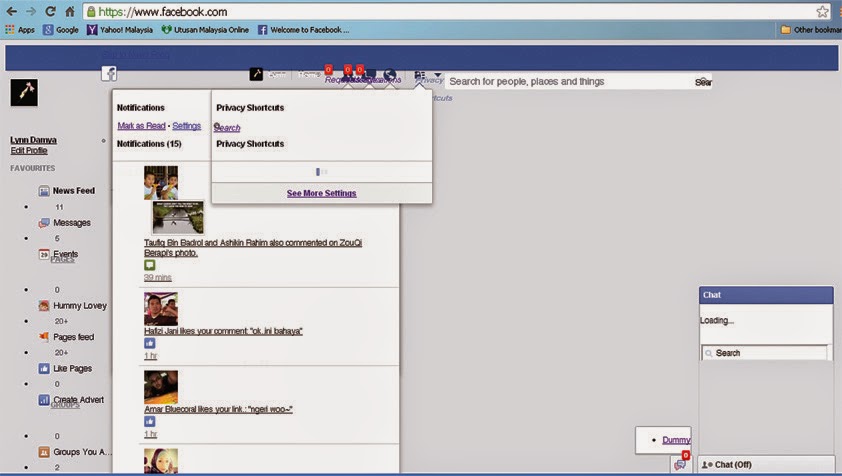Screen dimensions: 842x476
Task: Click the large profile picture thumbnail
Action: 24,92
